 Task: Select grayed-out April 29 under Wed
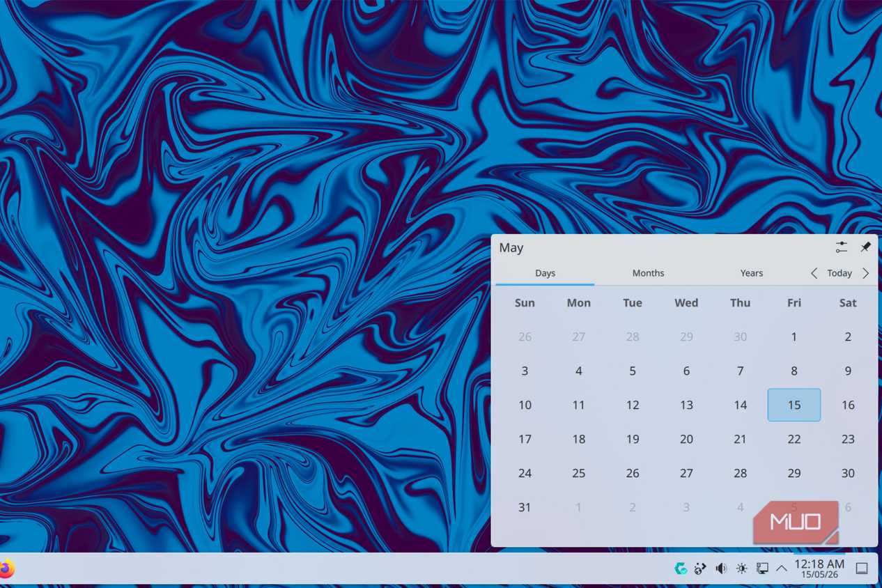click(x=686, y=336)
